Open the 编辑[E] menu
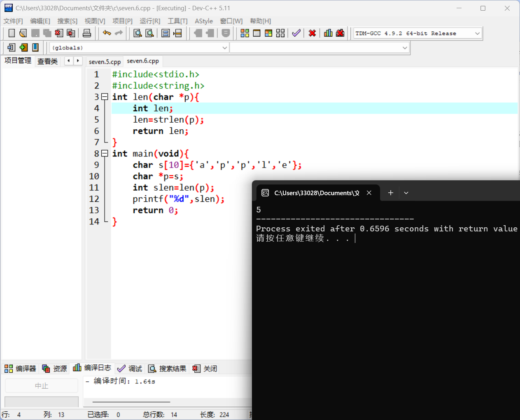Image resolution: width=520 pixels, height=420 pixels. (40, 21)
